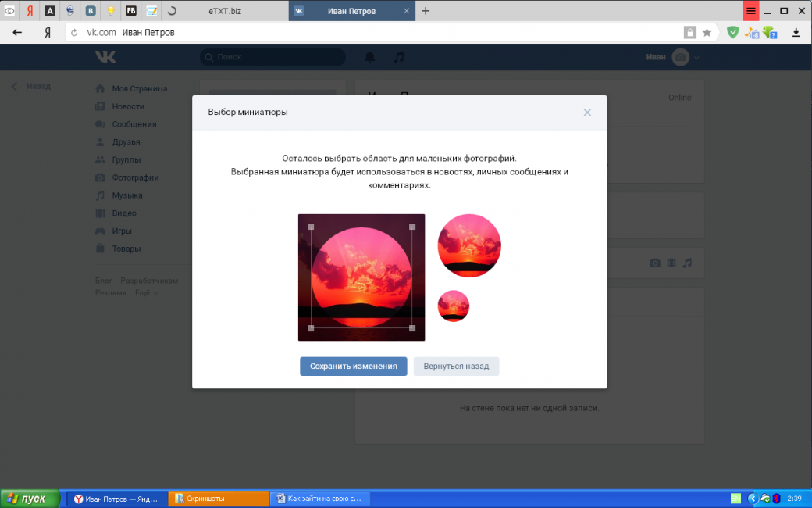Open a new browser tab
The height and width of the screenshot is (508, 812).
click(x=426, y=11)
